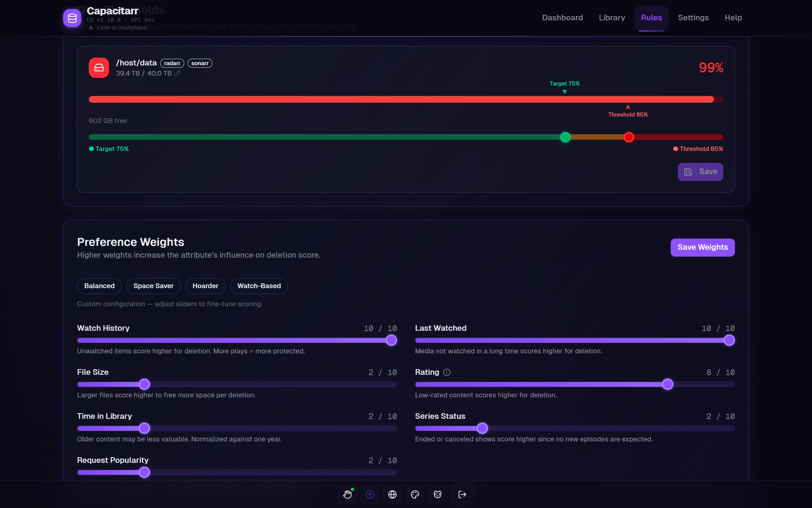Click the File Size weight slider handle
This screenshot has width=812, height=508.
144,384
